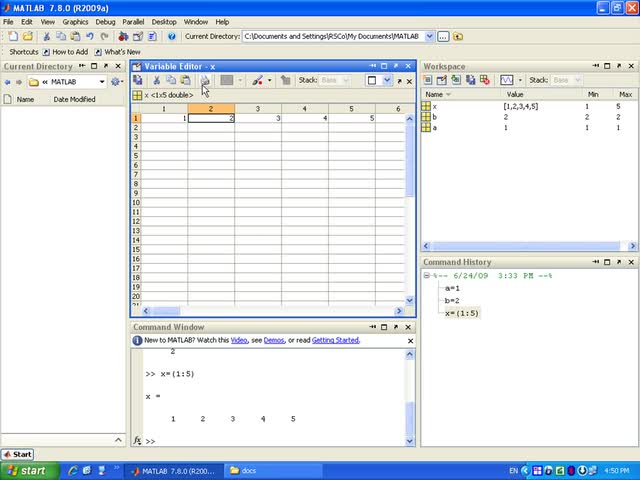Open the File menu
640x480 pixels.
(x=8, y=22)
